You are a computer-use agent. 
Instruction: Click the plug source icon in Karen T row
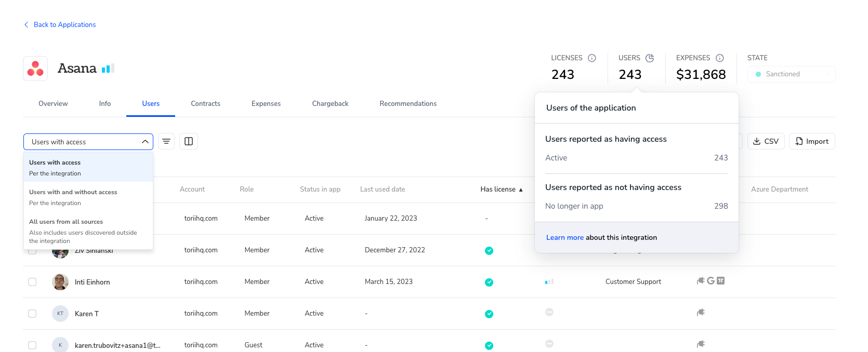701,313
